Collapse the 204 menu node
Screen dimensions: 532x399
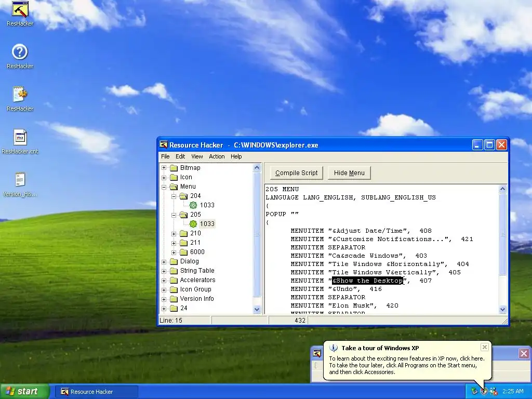(174, 196)
